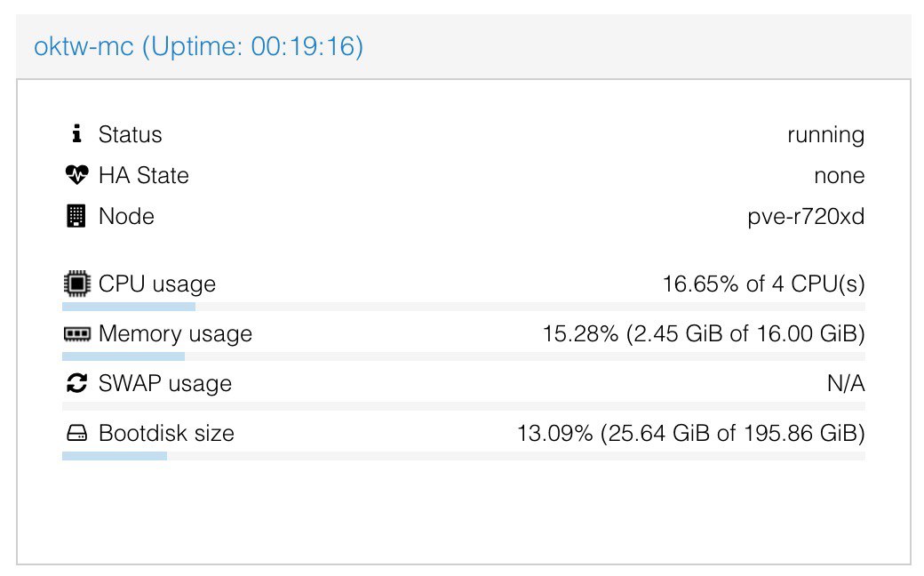924x576 pixels.
Task: Click the 16.65% of 4 CPU(s) text
Action: coord(764,284)
